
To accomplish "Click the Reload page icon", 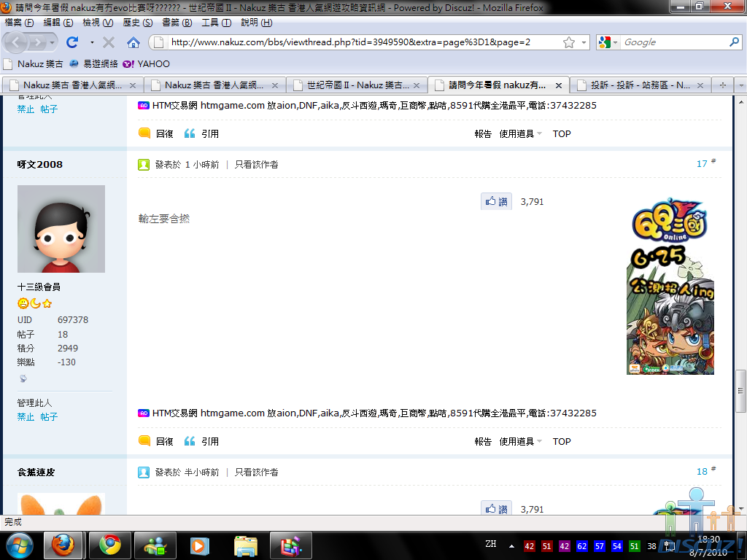I will point(72,42).
